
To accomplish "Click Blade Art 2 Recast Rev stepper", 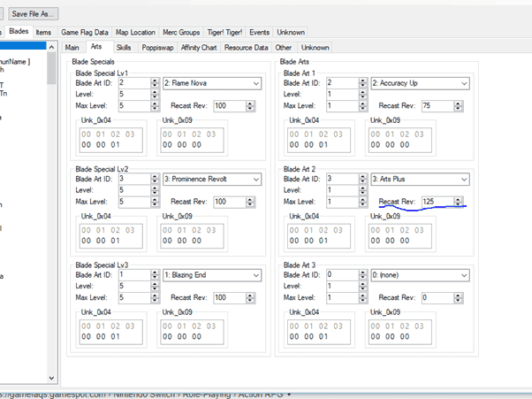I will tap(458, 202).
